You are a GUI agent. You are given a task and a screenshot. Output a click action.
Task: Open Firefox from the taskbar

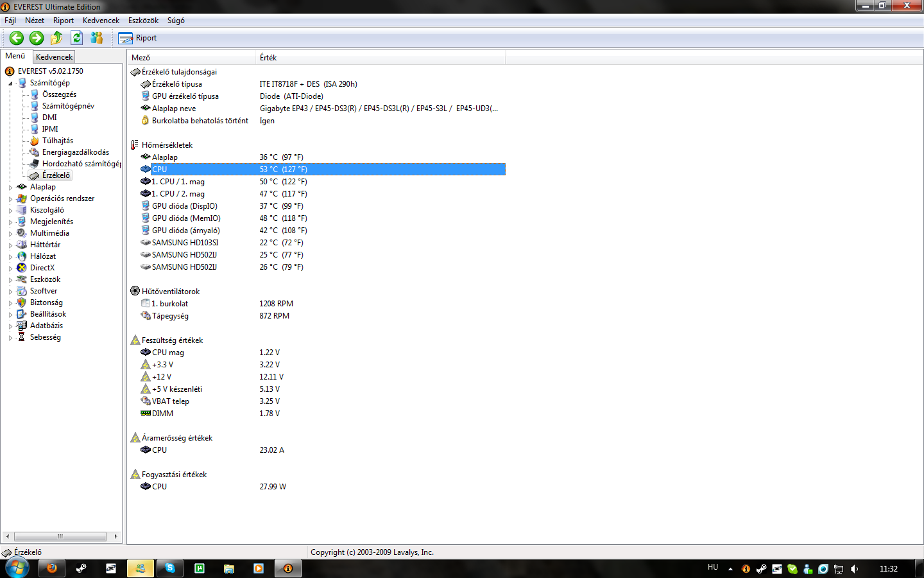pos(52,568)
